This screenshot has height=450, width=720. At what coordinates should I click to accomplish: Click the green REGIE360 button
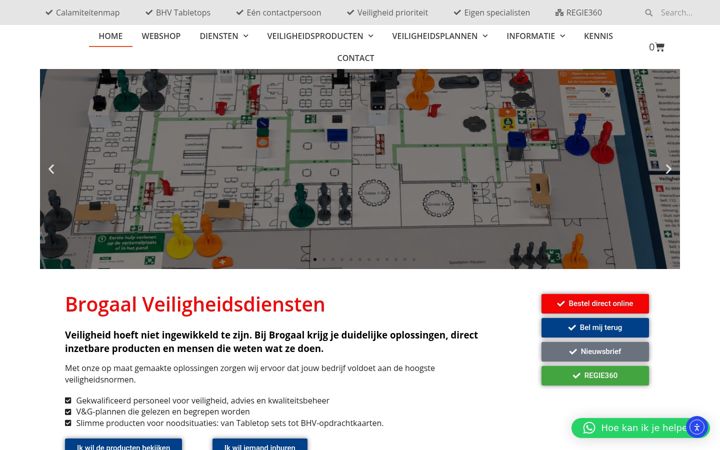coord(595,375)
